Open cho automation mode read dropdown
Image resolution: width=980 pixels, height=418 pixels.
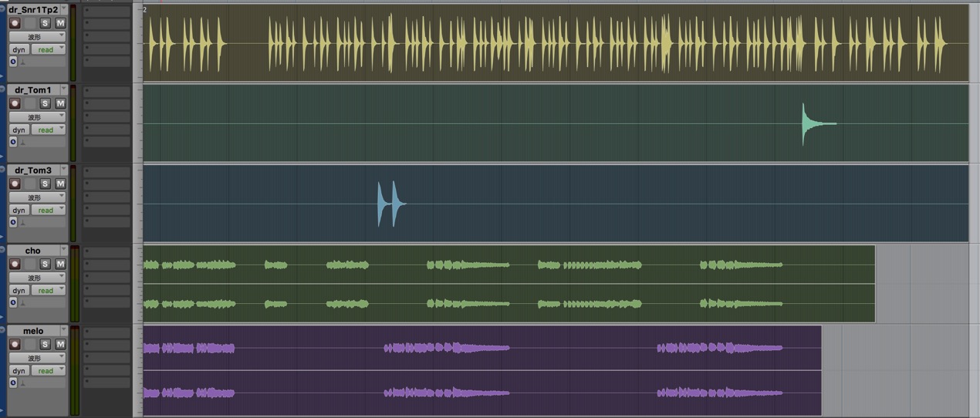tap(48, 290)
